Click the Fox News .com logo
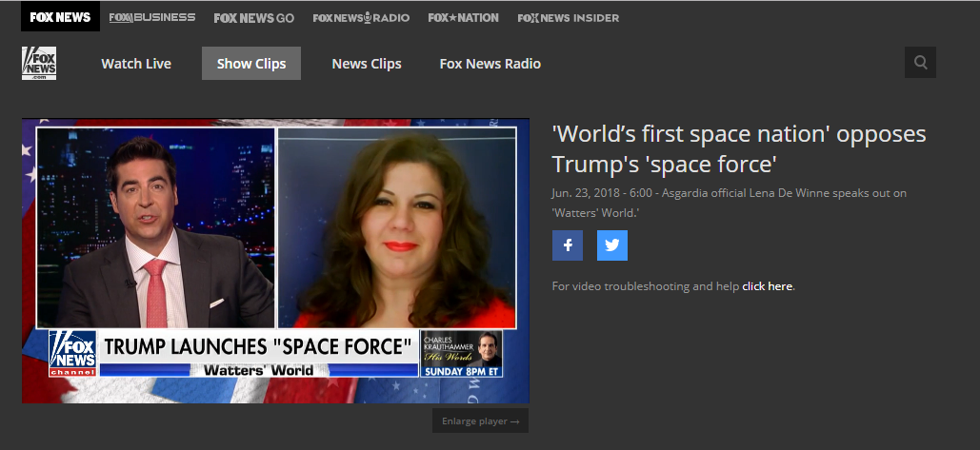Image resolution: width=980 pixels, height=450 pixels. point(39,63)
